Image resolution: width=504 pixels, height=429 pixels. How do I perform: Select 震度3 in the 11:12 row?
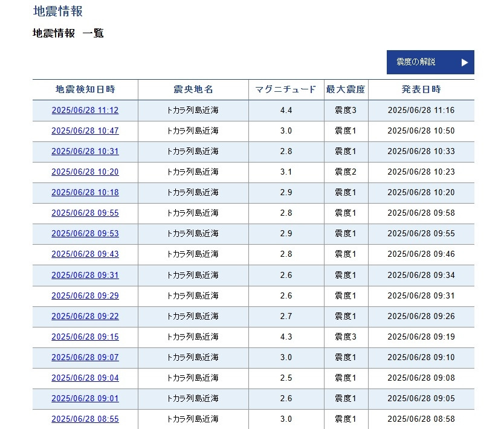346,110
